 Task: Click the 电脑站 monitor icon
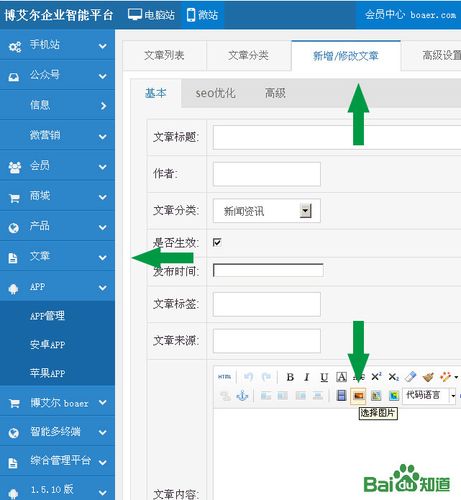[x=135, y=15]
